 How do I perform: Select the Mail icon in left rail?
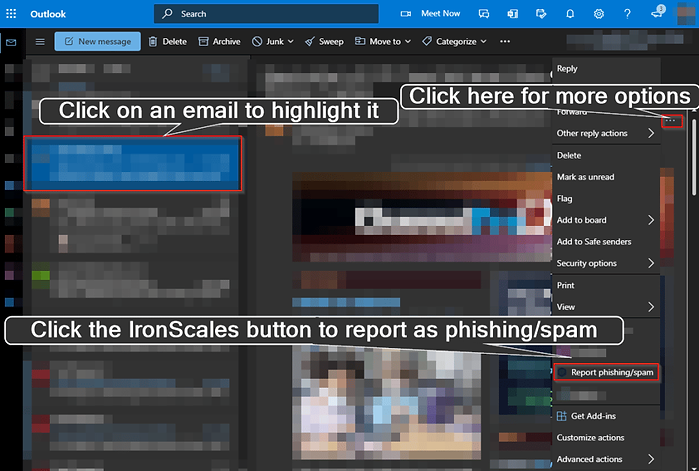point(11,42)
